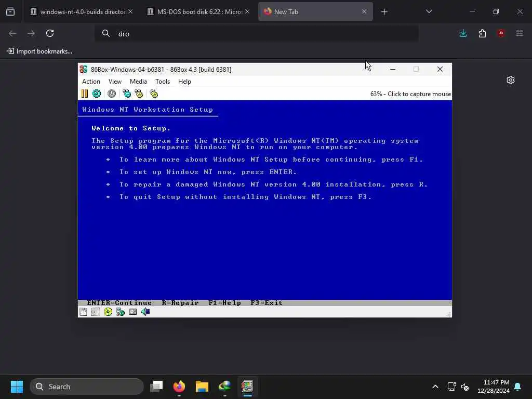Click the 86Box taskbar icon
532x399 pixels.
point(247,387)
